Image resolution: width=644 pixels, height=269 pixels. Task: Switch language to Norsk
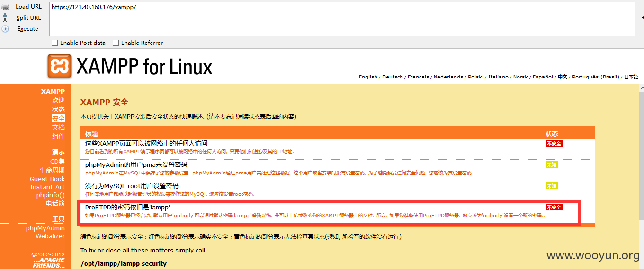pyautogui.click(x=520, y=77)
